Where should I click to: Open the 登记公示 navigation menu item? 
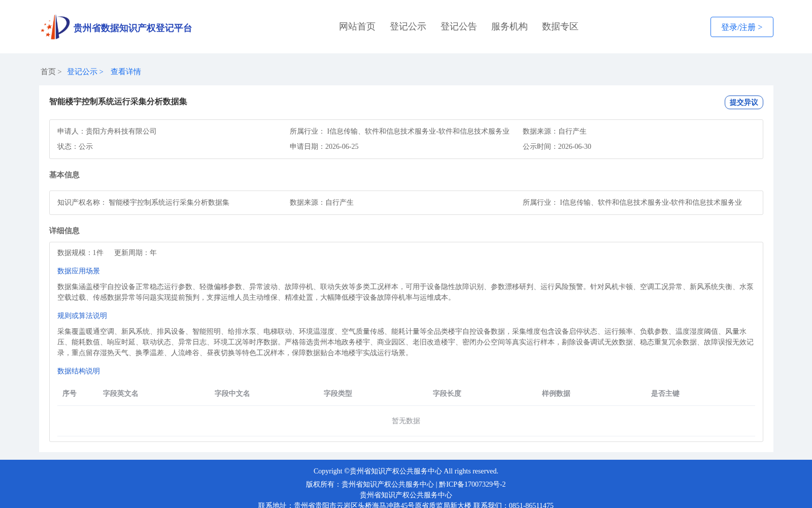[408, 26]
